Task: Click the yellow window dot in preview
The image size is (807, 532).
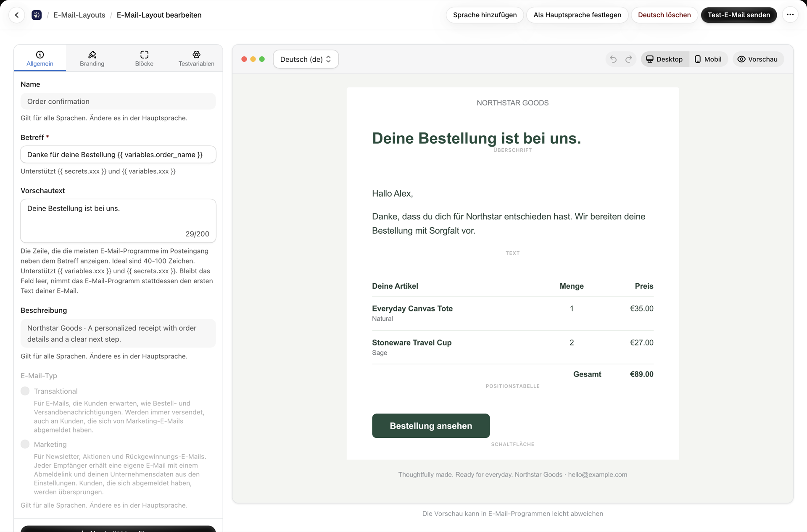Action: pyautogui.click(x=253, y=59)
